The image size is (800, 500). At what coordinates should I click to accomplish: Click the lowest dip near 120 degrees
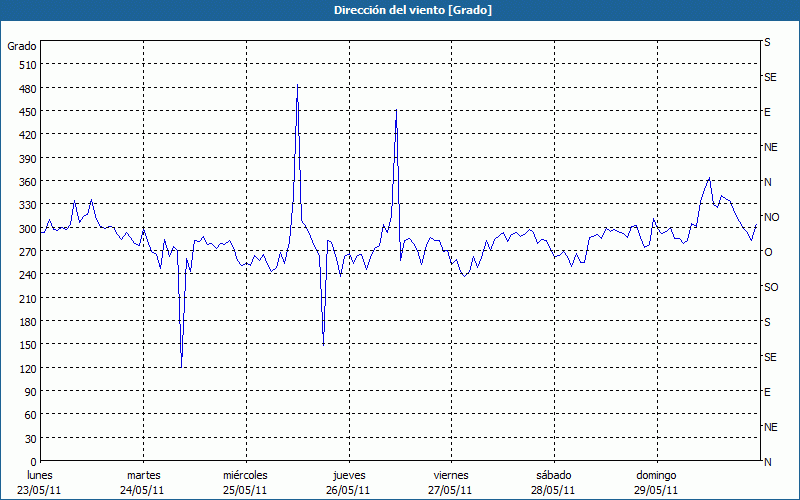point(181,366)
